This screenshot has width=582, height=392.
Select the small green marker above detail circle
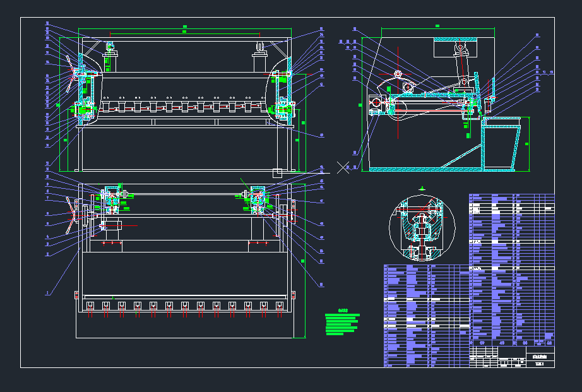[422, 187]
